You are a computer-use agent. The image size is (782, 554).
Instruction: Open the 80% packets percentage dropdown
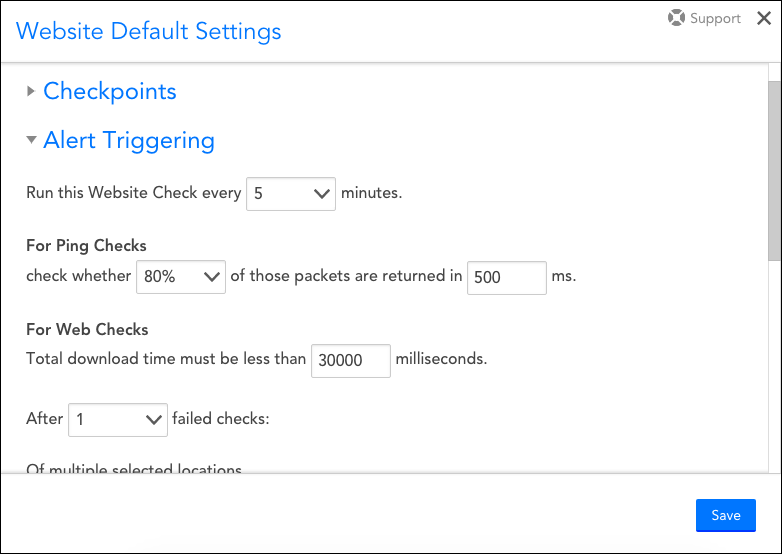pos(180,277)
